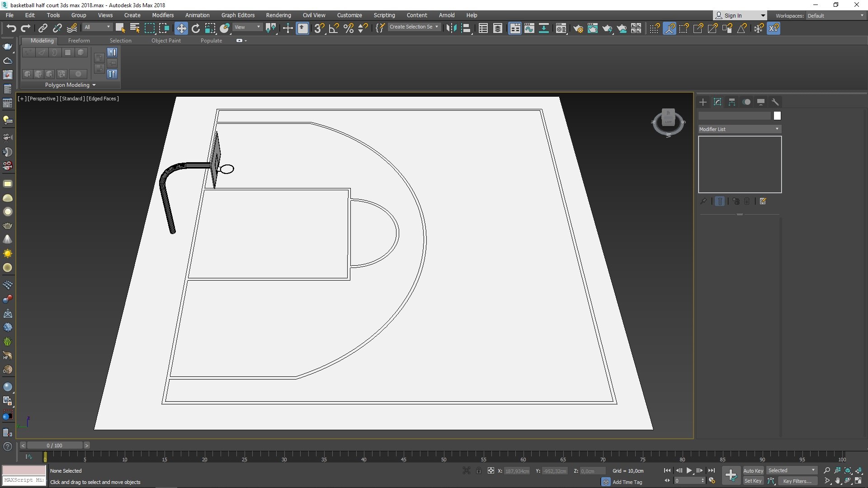Viewport: 868px width, 488px height.
Task: Click the 0 / 100 time slider
Action: pos(54,446)
